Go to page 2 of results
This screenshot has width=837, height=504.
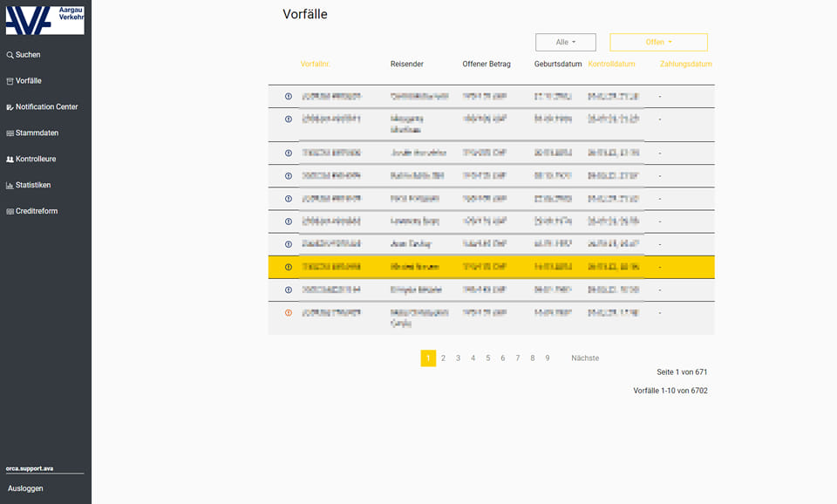tap(443, 358)
